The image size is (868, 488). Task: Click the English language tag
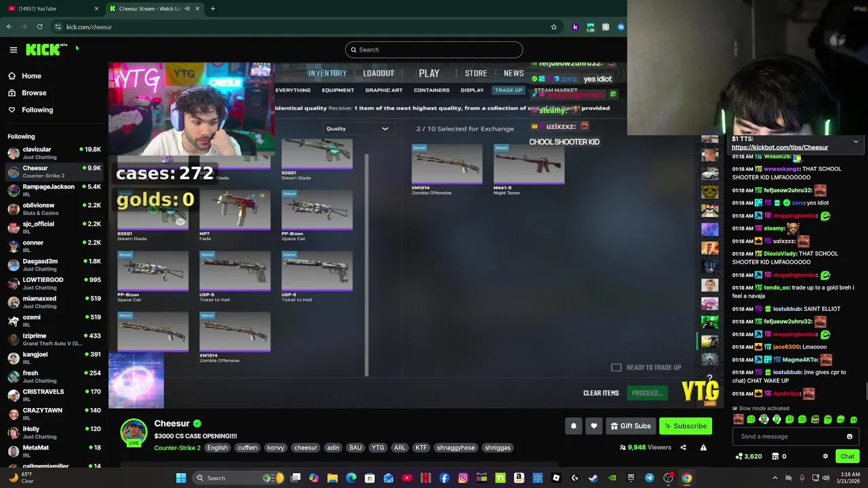tap(218, 447)
